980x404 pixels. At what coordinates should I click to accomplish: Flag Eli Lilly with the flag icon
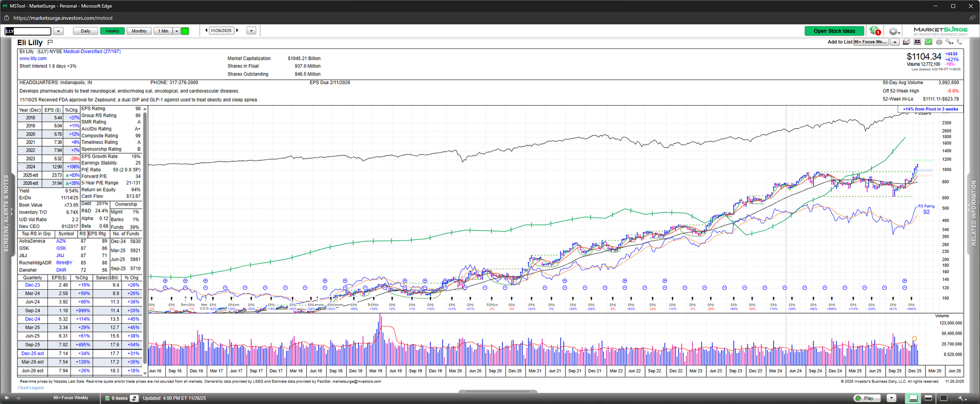pyautogui.click(x=50, y=42)
